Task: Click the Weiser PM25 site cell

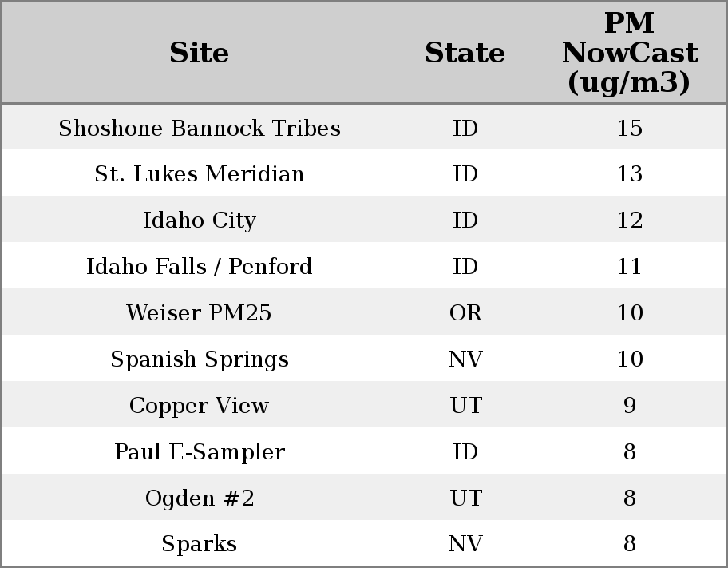Action: point(200,313)
